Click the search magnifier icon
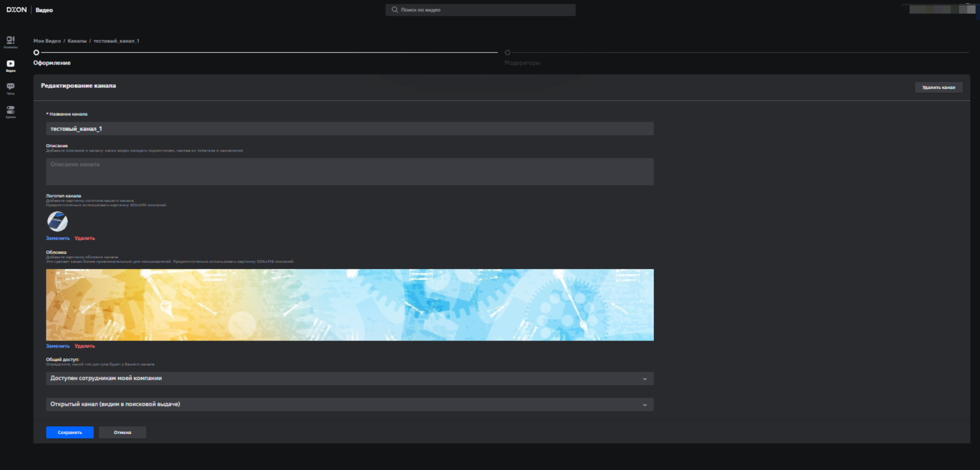The image size is (980, 470). point(395,10)
